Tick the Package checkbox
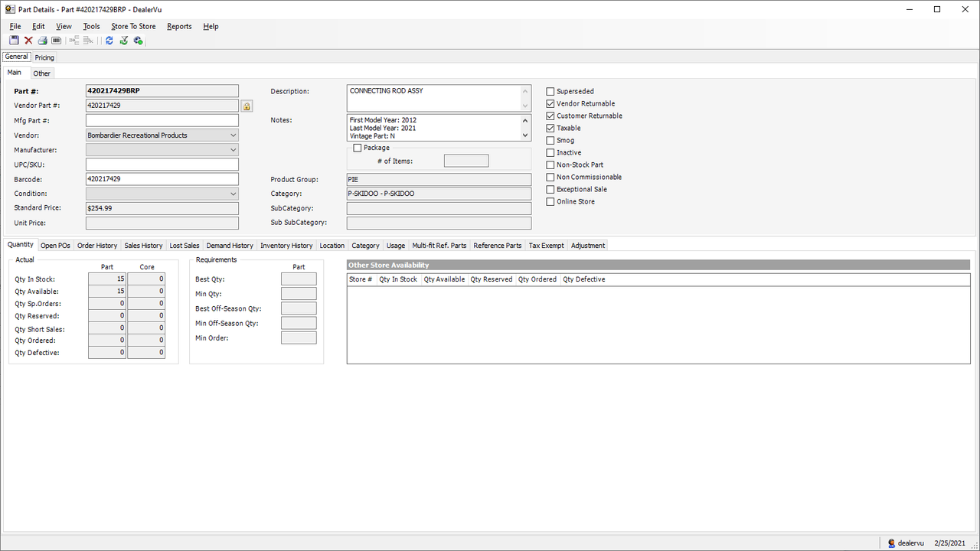The image size is (980, 551). pos(358,148)
